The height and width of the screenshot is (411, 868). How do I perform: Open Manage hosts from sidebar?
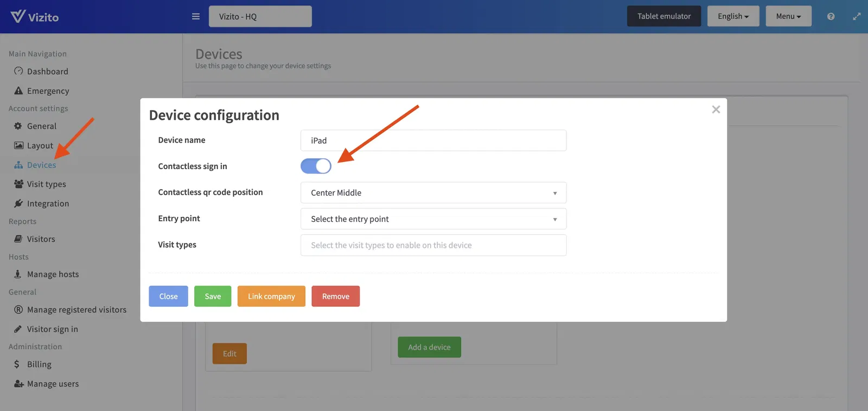coord(53,274)
